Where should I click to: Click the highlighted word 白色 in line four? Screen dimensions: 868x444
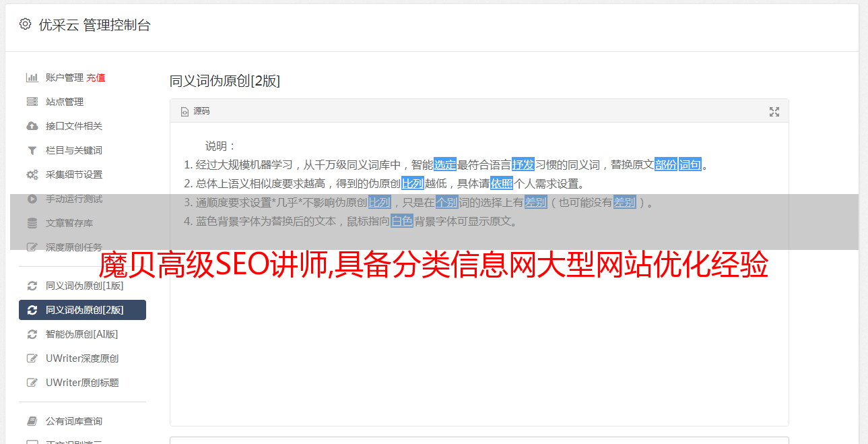(x=402, y=221)
